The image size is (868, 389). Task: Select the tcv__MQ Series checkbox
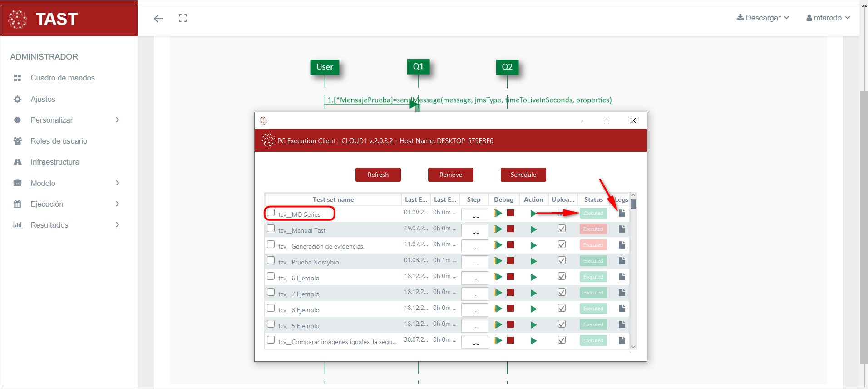271,213
